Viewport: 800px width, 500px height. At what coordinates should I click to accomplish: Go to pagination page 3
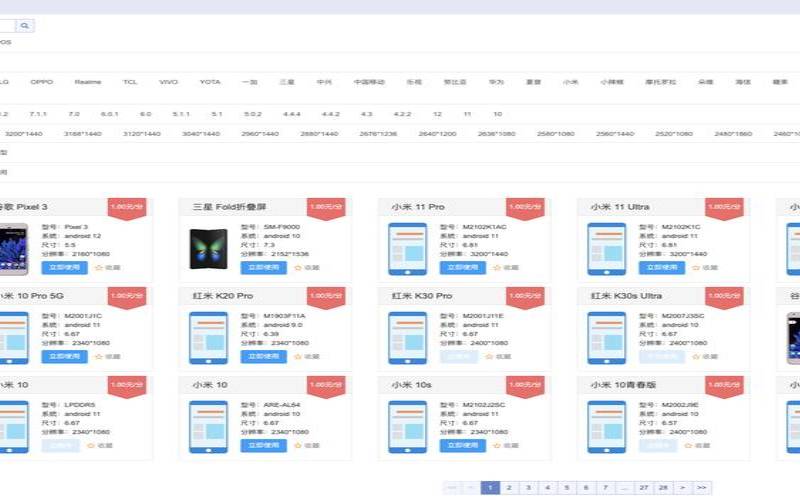[528, 488]
